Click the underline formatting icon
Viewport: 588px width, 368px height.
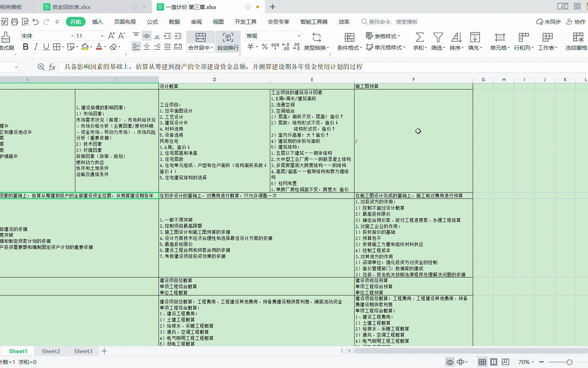(46, 47)
